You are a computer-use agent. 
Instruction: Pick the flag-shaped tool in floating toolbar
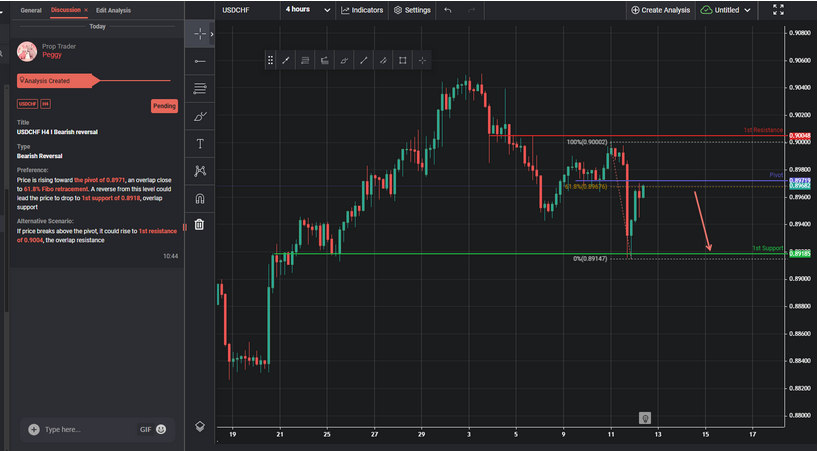coord(324,60)
